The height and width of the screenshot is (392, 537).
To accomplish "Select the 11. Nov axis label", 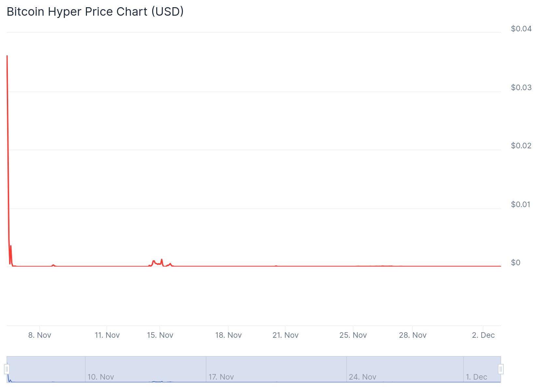I will [x=107, y=335].
